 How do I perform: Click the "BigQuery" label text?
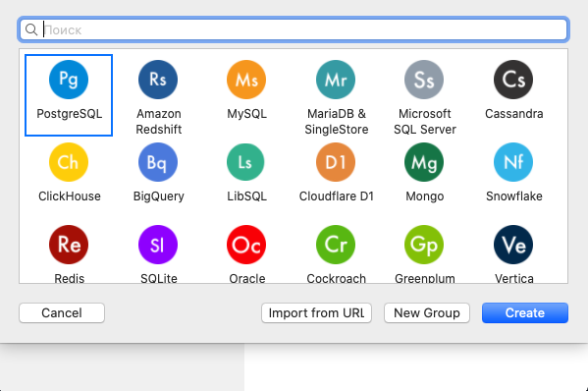click(x=159, y=196)
